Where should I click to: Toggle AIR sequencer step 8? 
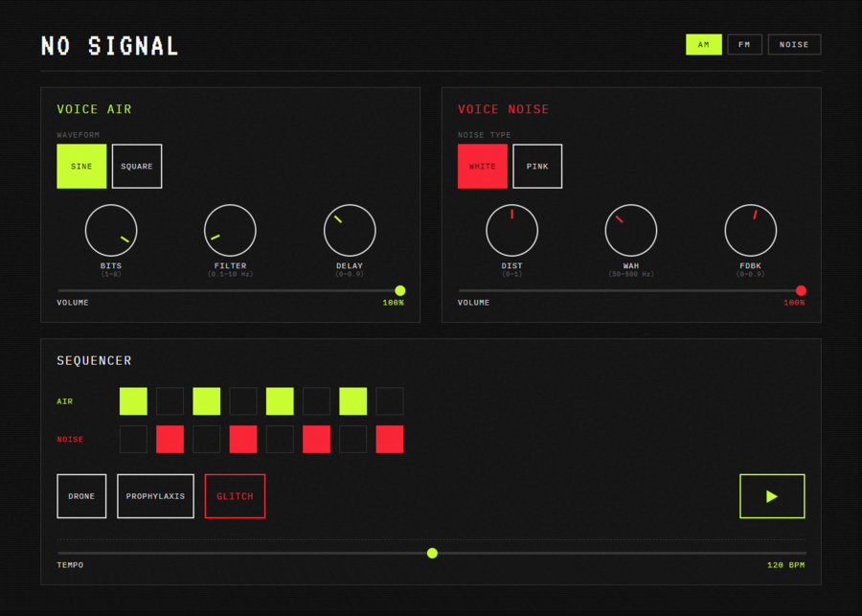[390, 401]
